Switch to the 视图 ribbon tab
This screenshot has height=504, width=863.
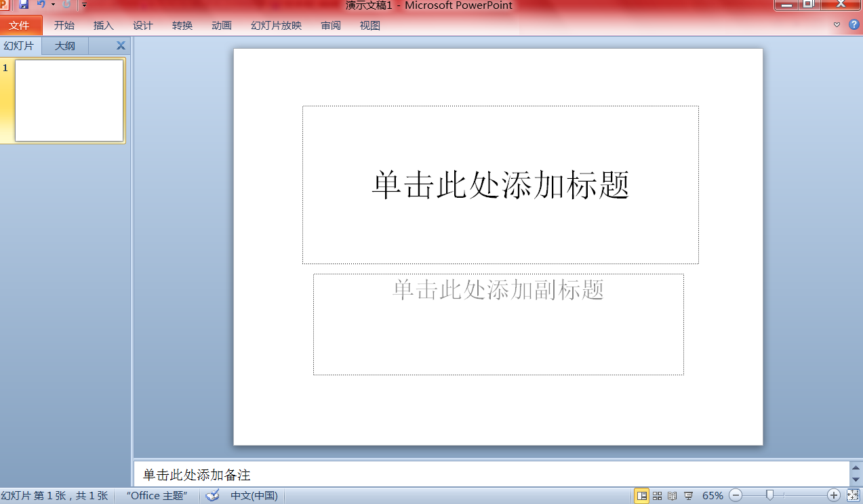pyautogui.click(x=370, y=26)
